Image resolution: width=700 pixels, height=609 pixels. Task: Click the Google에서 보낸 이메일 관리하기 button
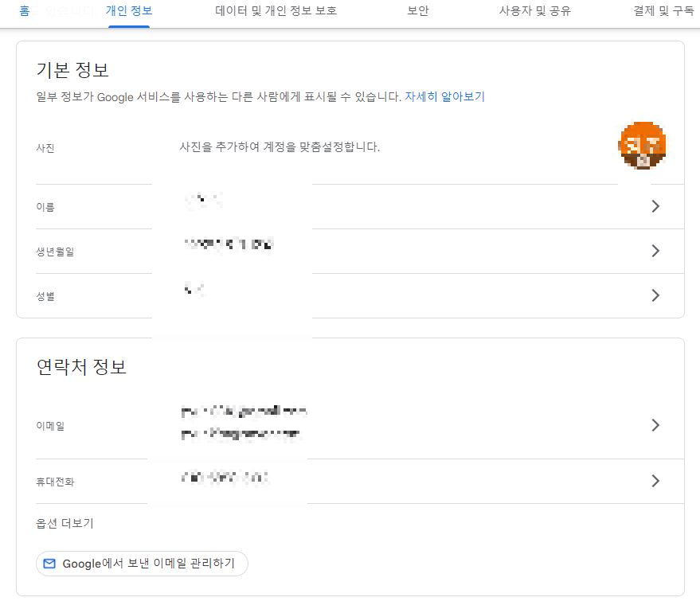pyautogui.click(x=141, y=563)
